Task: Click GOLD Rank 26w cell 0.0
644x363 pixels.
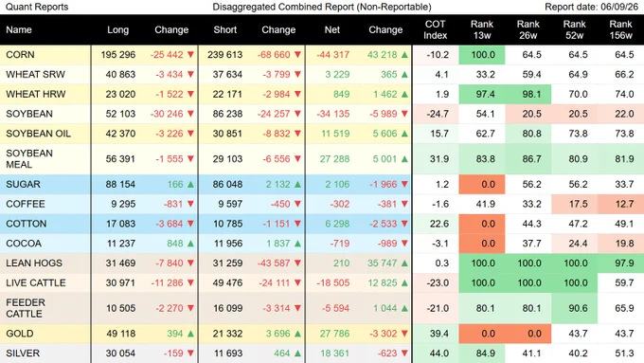Action: coord(528,334)
